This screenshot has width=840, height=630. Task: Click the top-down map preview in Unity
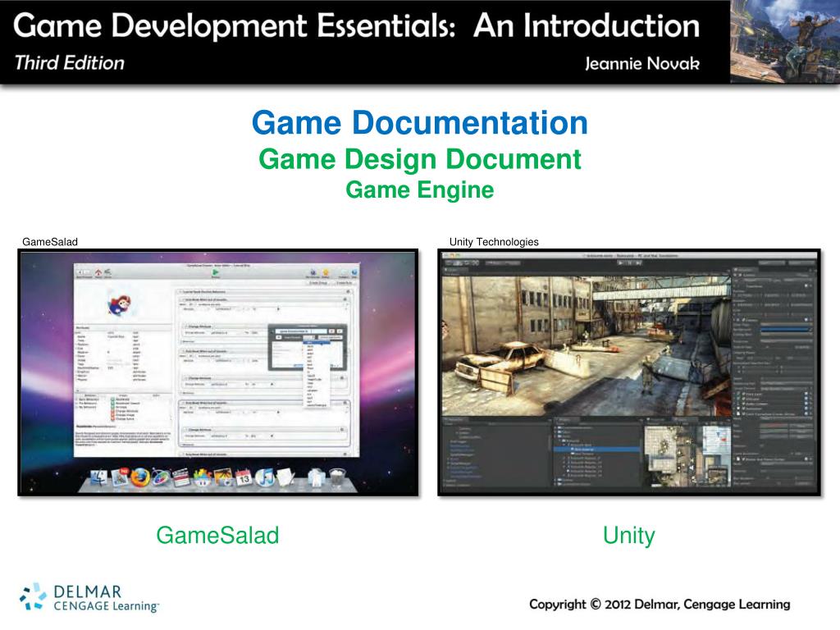pyautogui.click(x=687, y=454)
